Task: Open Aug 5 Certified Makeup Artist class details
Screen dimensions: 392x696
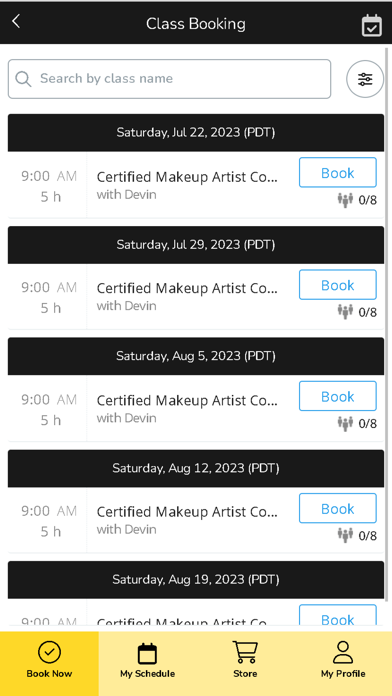Action: tap(187, 400)
